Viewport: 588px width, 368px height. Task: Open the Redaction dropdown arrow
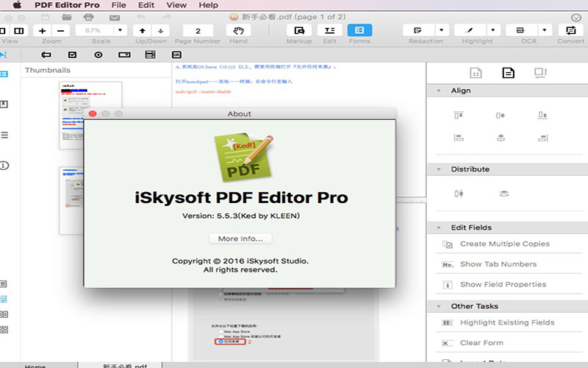tap(442, 30)
